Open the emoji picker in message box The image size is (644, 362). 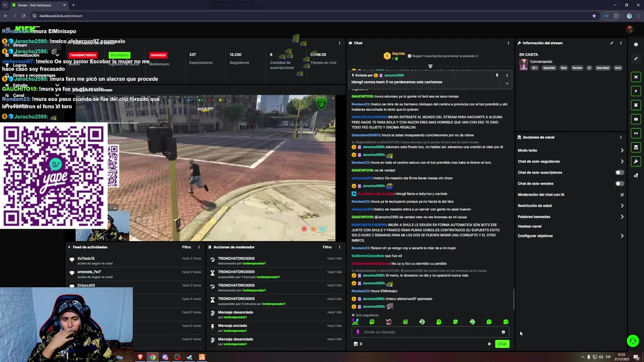pos(503,332)
